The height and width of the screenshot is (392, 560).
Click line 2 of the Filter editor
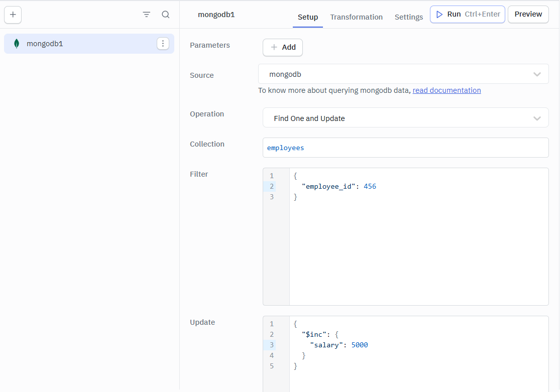(352, 186)
